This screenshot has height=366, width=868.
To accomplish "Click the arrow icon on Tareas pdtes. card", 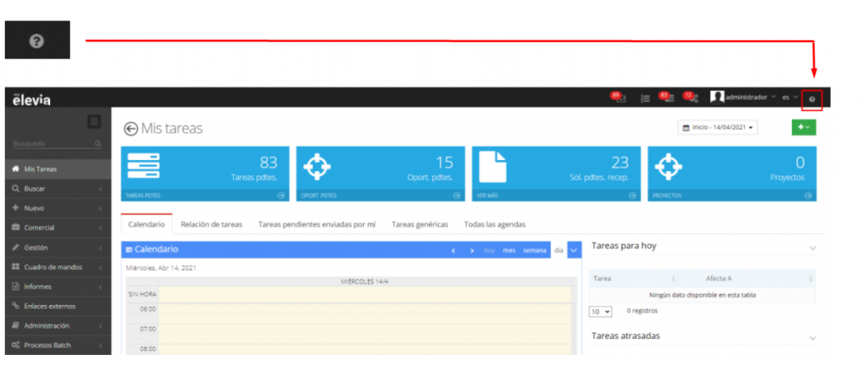I will [x=281, y=196].
